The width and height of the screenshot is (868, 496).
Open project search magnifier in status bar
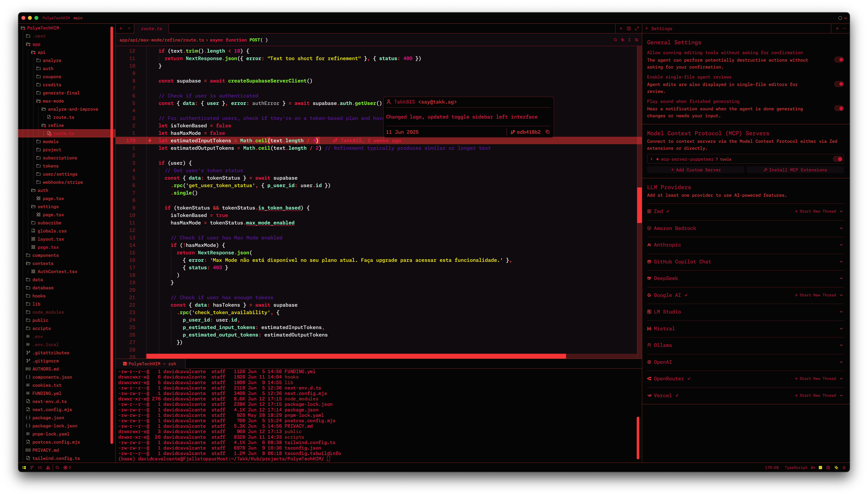(x=57, y=467)
